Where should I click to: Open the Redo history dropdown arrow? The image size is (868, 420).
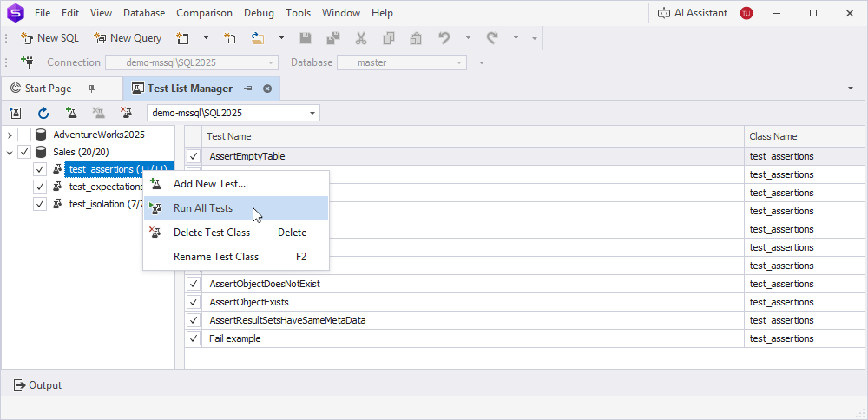point(516,38)
